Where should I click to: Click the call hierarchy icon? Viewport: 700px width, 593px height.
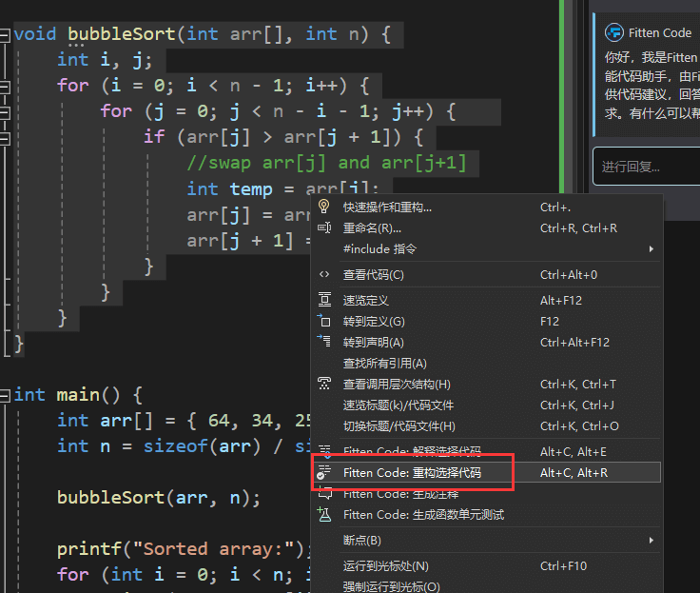[x=324, y=385]
